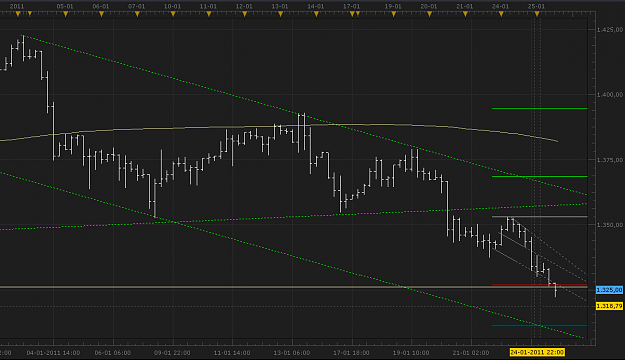
Task: Select the orange triangle below 07-01
Action: tap(137, 14)
